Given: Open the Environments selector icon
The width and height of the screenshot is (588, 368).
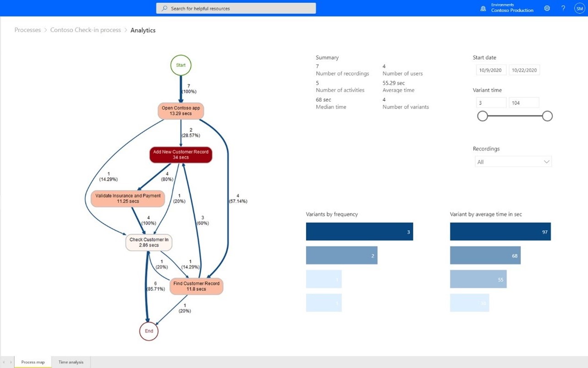Looking at the screenshot, I should tap(483, 8).
